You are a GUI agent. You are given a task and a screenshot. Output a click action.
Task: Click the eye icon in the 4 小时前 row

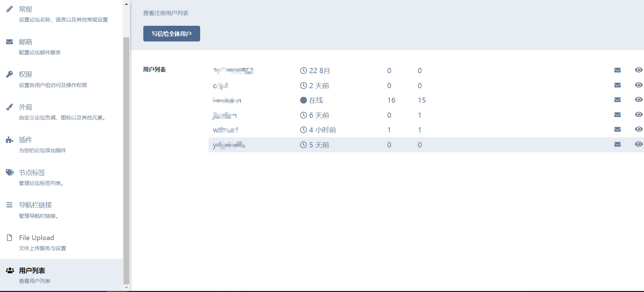tap(638, 130)
